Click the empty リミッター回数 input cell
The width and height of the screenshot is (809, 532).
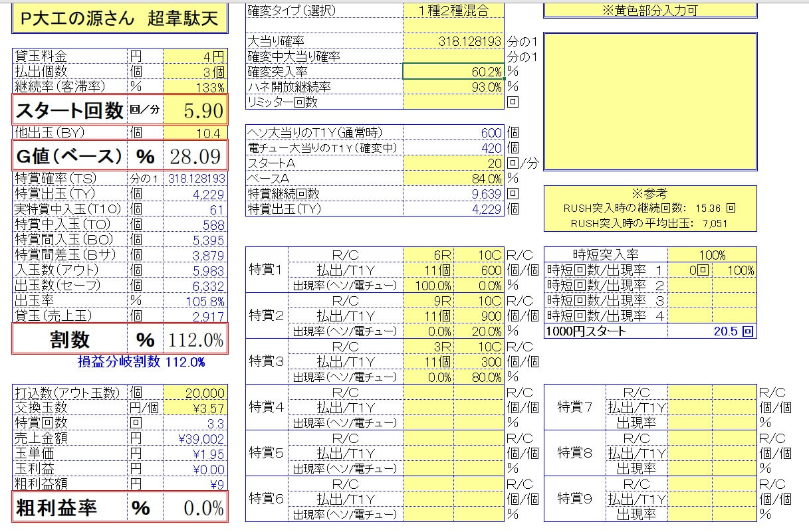[x=453, y=102]
